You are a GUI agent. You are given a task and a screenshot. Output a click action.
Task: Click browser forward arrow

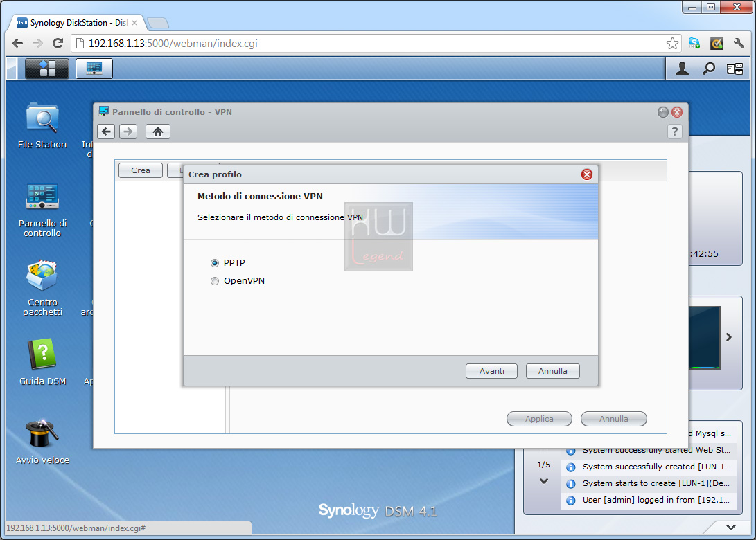37,44
